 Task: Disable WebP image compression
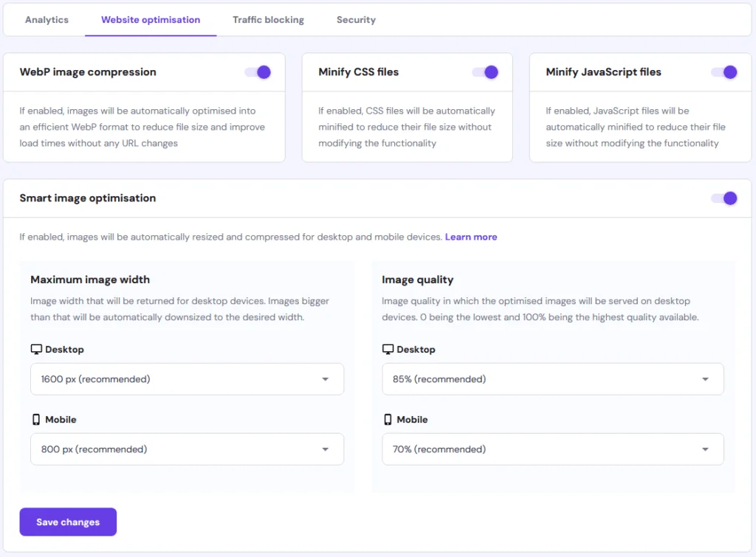tap(257, 72)
